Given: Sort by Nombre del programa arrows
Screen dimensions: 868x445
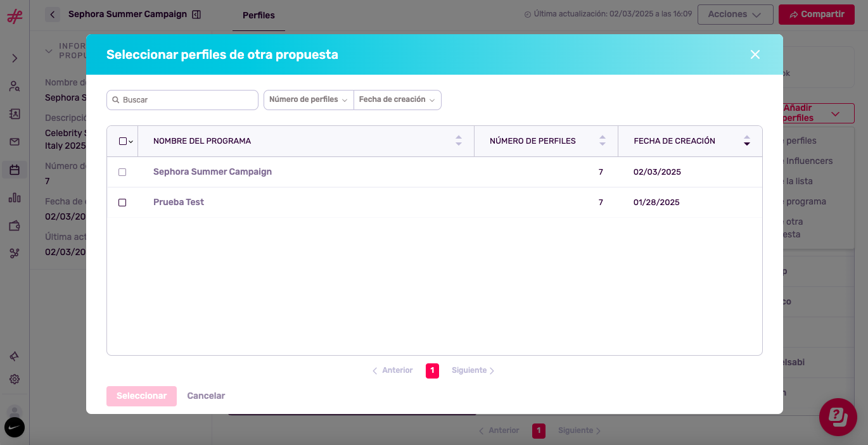Looking at the screenshot, I should (x=459, y=141).
